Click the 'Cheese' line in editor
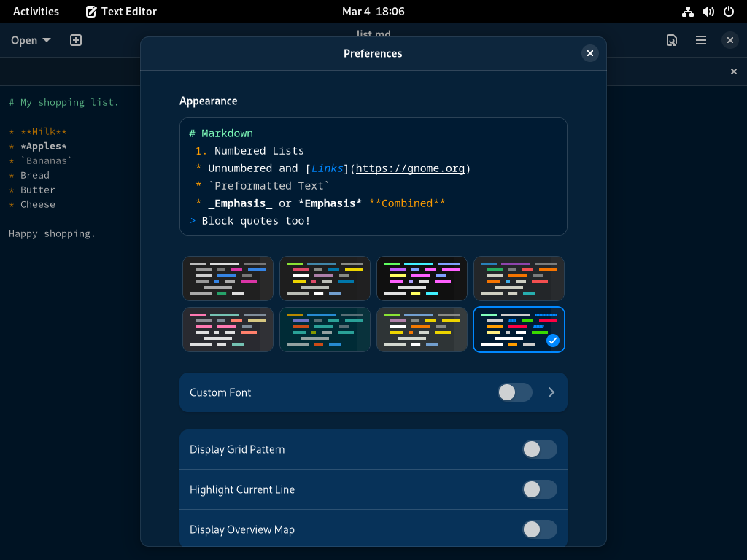This screenshot has width=747, height=560. 38,204
